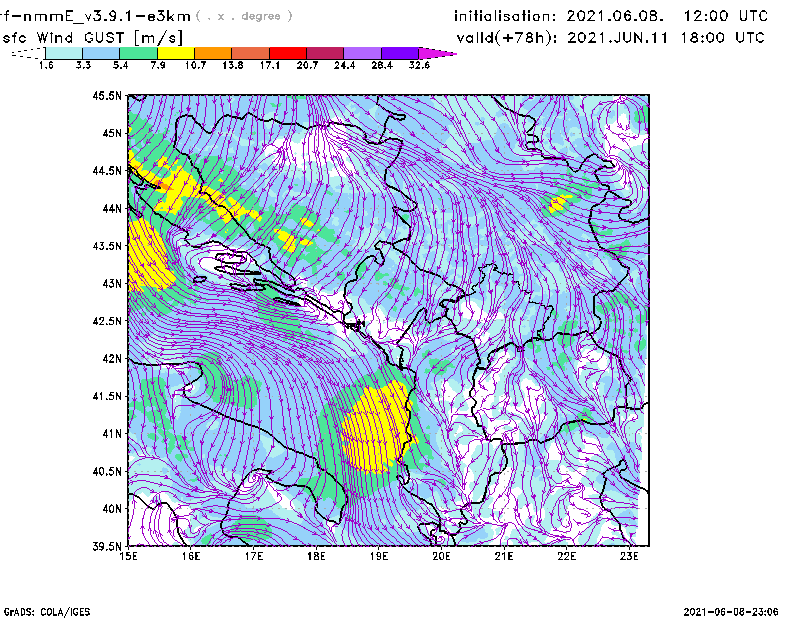Click the 'valid(+78h): 2021.JUN.11 18:00 UTC' line
Viewport: 800px width, 618px height.
(x=611, y=38)
